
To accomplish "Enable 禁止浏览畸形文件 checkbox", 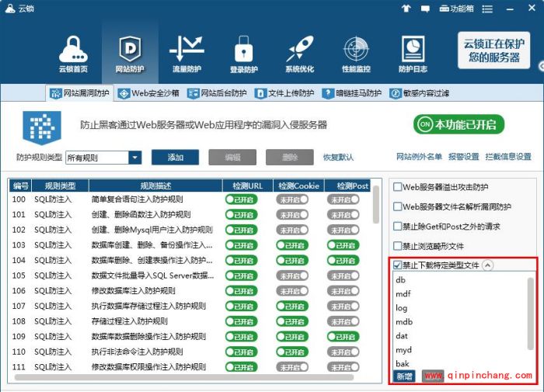I will tap(398, 246).
